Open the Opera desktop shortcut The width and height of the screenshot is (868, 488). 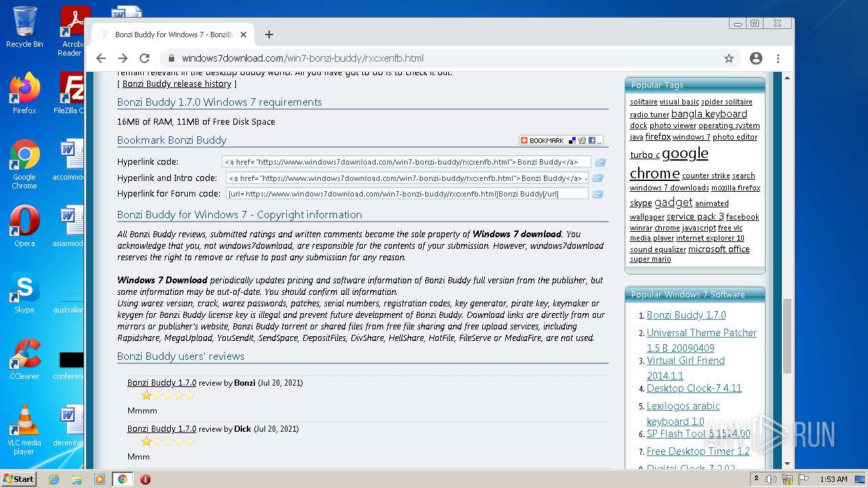[24, 226]
